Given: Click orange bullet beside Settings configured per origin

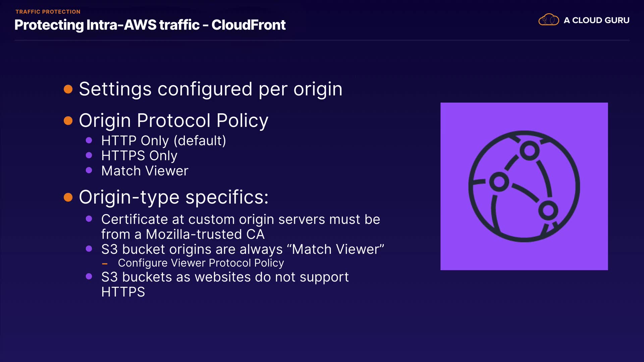Looking at the screenshot, I should click(x=68, y=89).
